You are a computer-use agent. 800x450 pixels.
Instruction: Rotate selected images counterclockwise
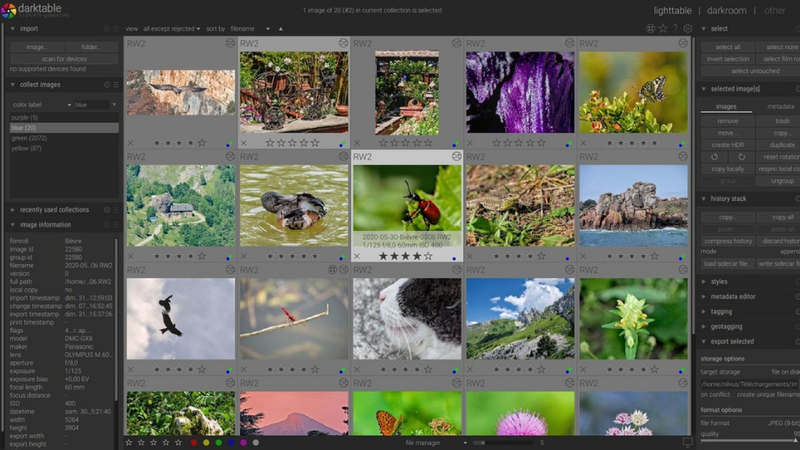(x=714, y=157)
